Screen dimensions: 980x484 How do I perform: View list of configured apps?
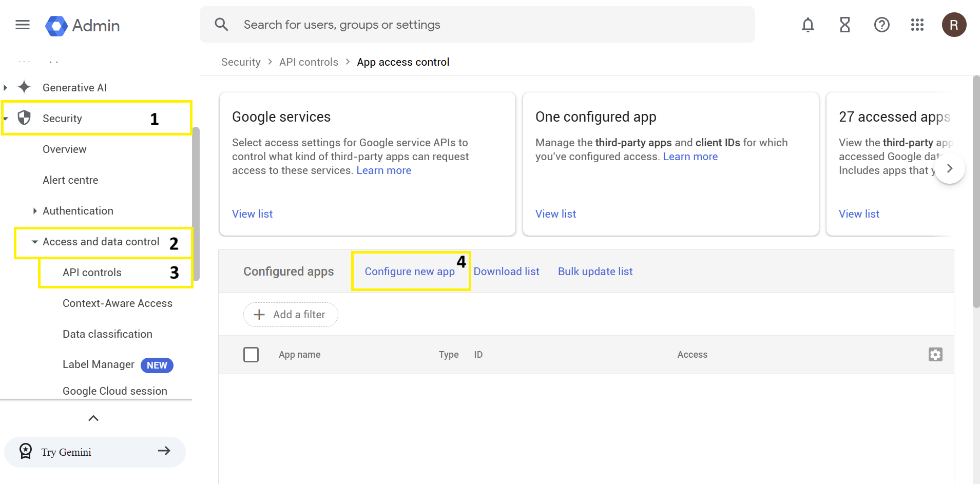coord(555,214)
